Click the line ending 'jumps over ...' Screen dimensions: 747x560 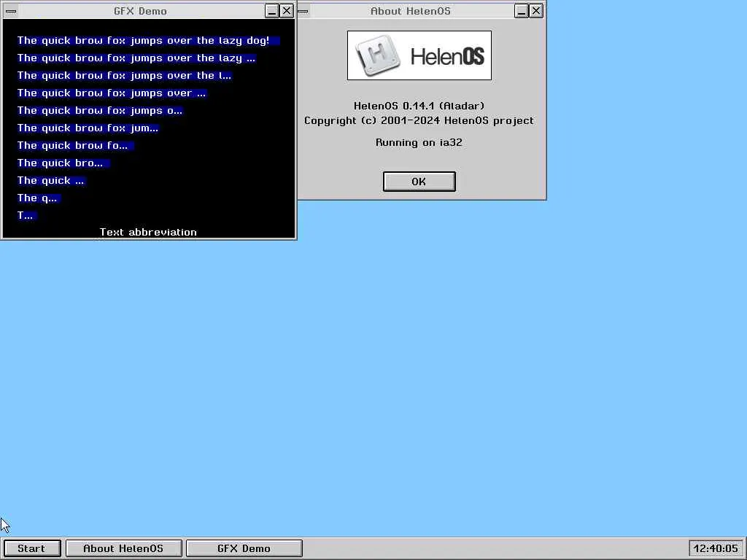112,93
